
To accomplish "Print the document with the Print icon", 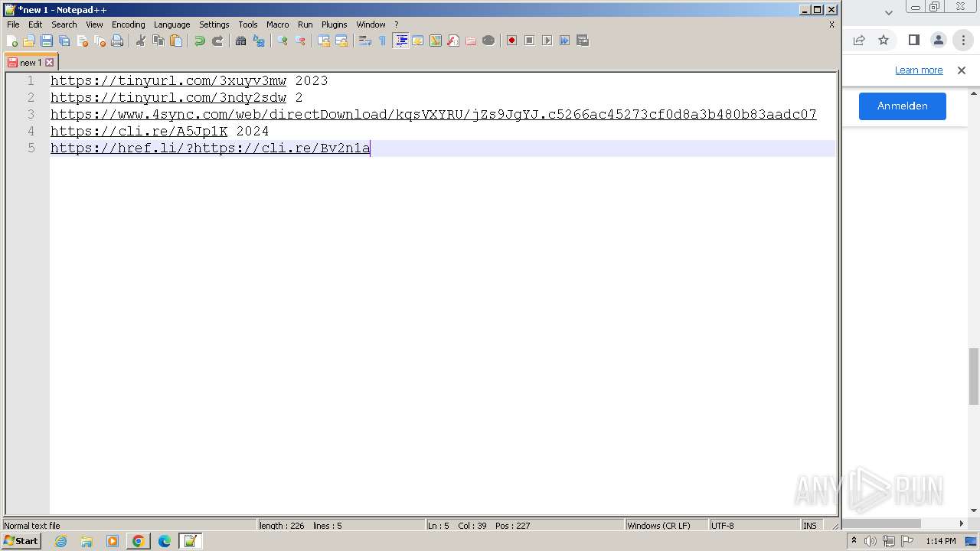I will [x=117, y=41].
